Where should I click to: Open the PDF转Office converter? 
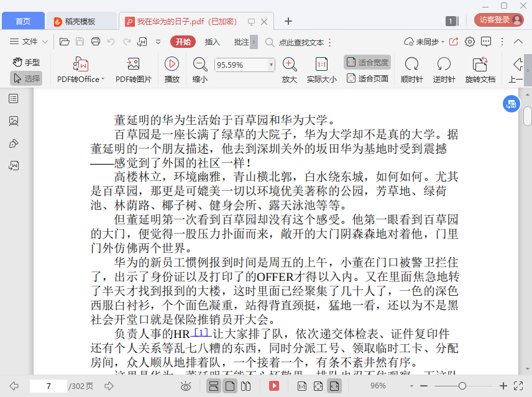[81, 70]
